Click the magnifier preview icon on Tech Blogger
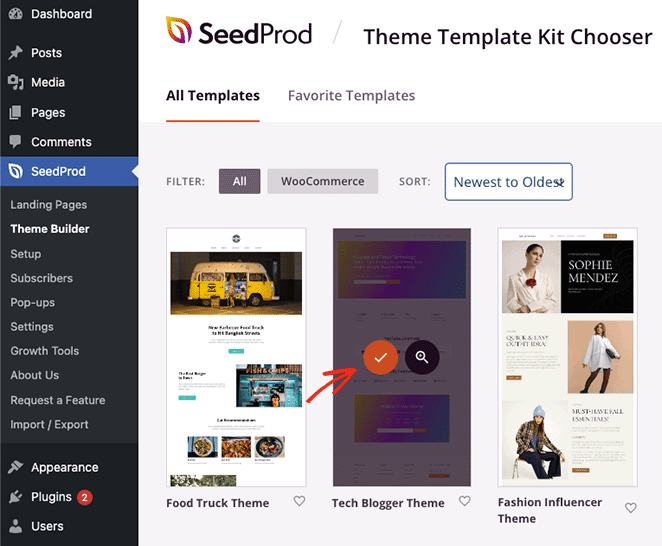 point(422,357)
